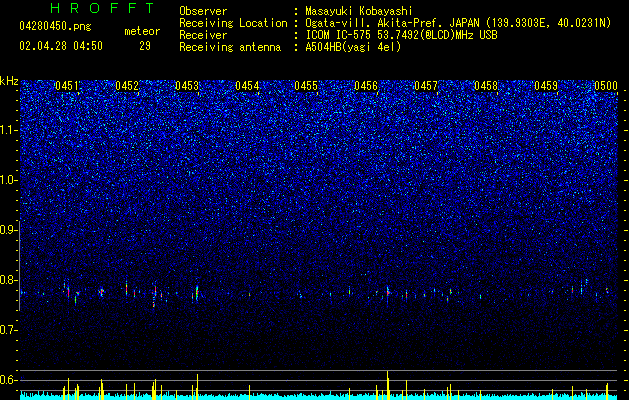Click the tallest yellow signal peak below 0456
This screenshot has width=629, height=400.
pyautogui.click(x=388, y=385)
